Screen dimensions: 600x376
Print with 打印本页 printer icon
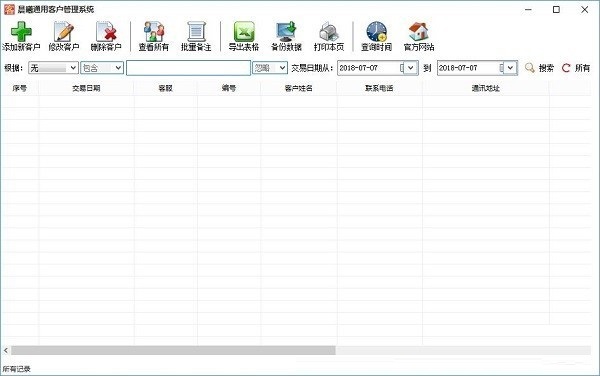pos(329,32)
